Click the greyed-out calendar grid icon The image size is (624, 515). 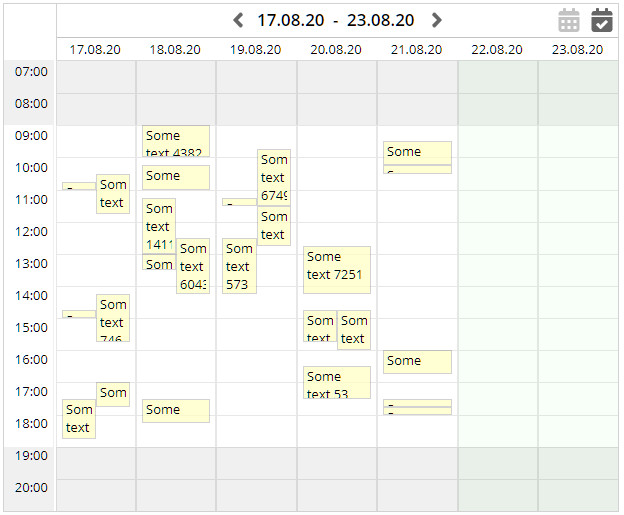569,20
